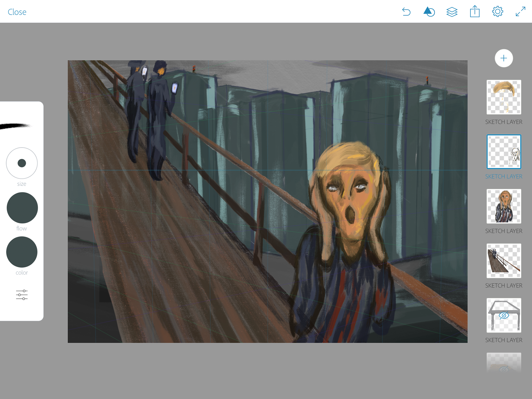Show the hidden perspective frame layer
This screenshot has width=532, height=399.
click(504, 315)
